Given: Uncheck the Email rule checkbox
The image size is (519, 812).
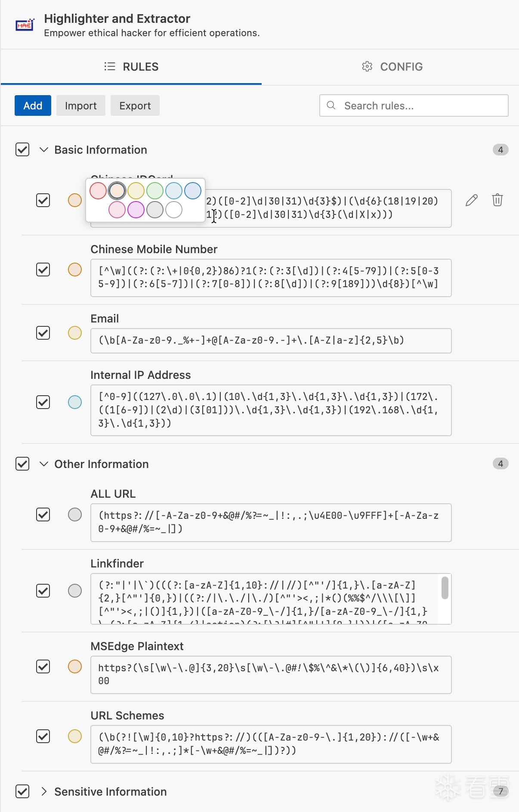Looking at the screenshot, I should [x=43, y=333].
